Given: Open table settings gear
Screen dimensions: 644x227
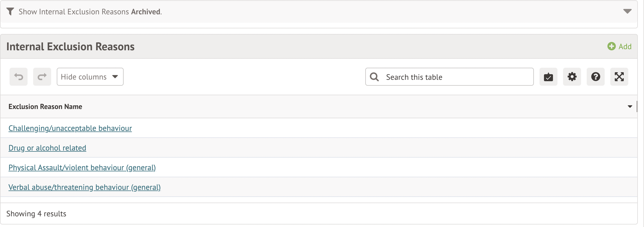Looking at the screenshot, I should (572, 77).
